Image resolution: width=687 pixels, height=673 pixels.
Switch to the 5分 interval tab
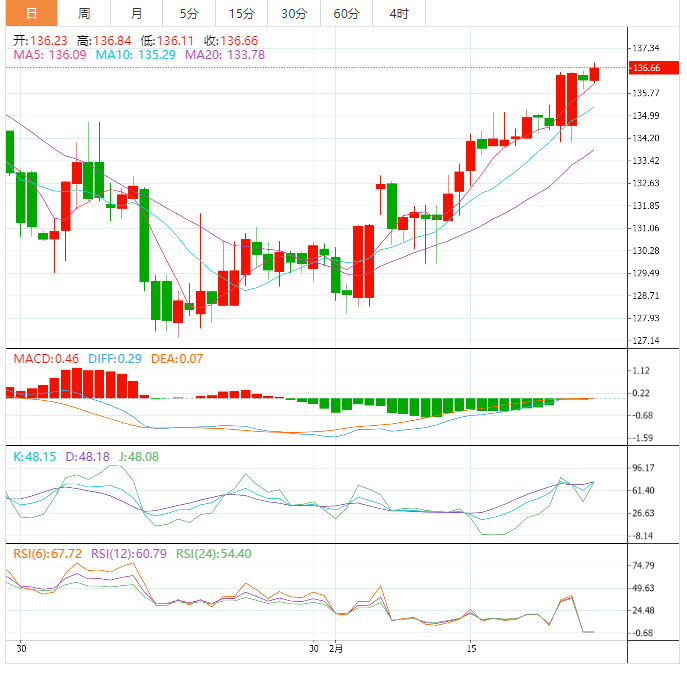188,13
